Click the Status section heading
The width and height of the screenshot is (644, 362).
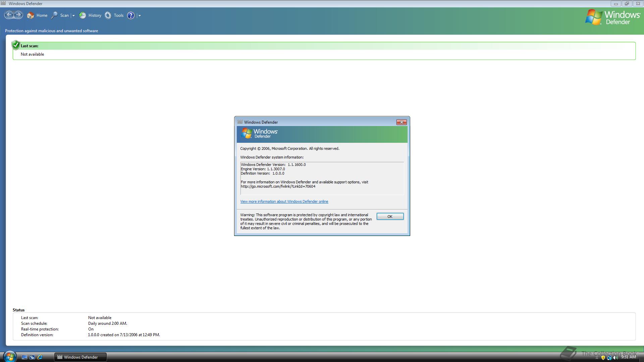[19, 310]
